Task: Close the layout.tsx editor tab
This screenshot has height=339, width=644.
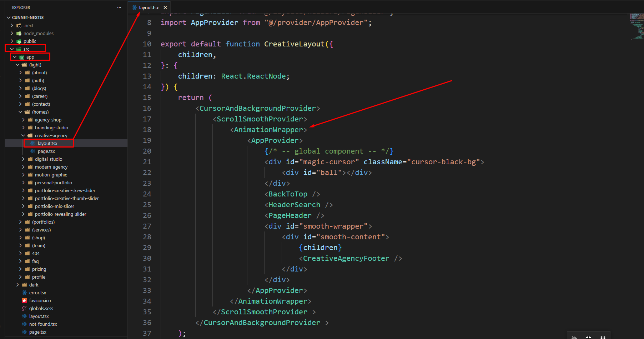Action: (x=165, y=8)
